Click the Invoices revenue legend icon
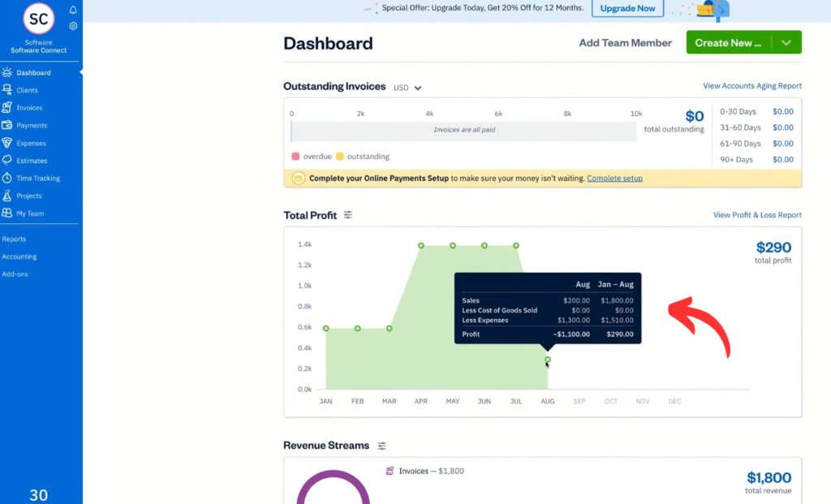The image size is (831, 504). pos(390,471)
